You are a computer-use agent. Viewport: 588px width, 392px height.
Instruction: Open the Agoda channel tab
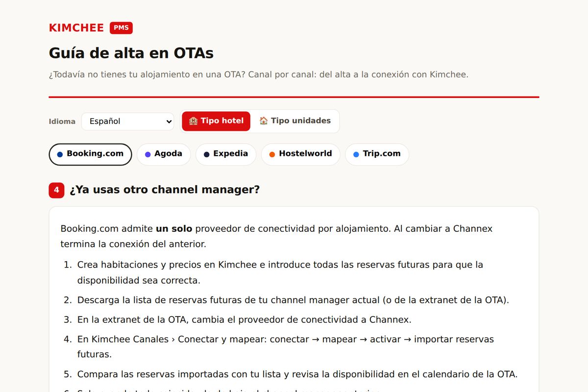pos(164,154)
